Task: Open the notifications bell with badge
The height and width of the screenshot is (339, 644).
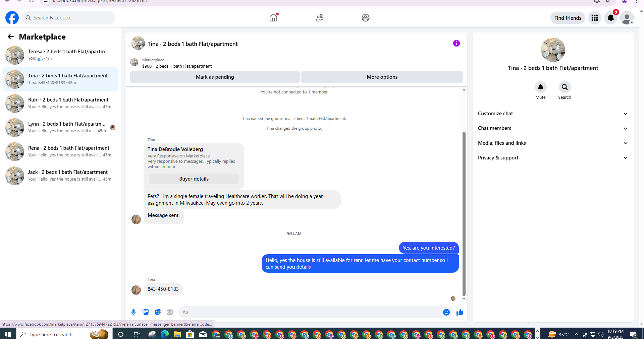Action: [x=611, y=18]
